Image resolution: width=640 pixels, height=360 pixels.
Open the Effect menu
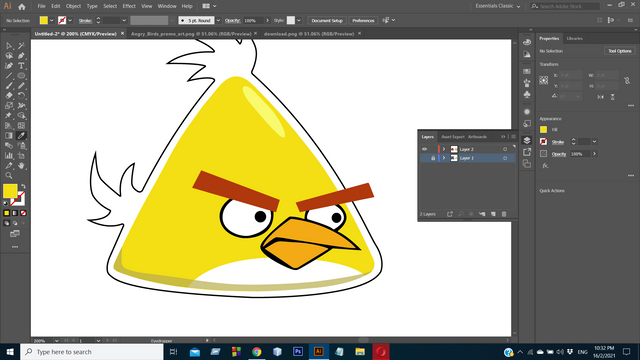129,6
